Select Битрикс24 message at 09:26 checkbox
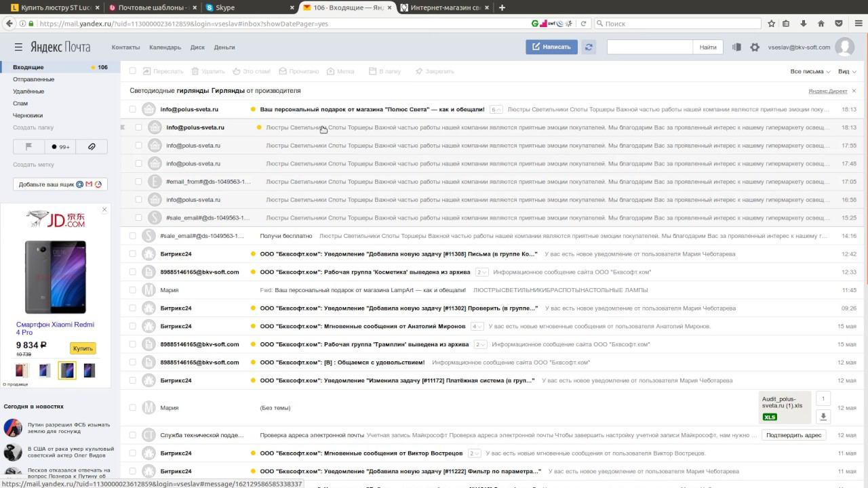The image size is (868, 488). pos(133,308)
